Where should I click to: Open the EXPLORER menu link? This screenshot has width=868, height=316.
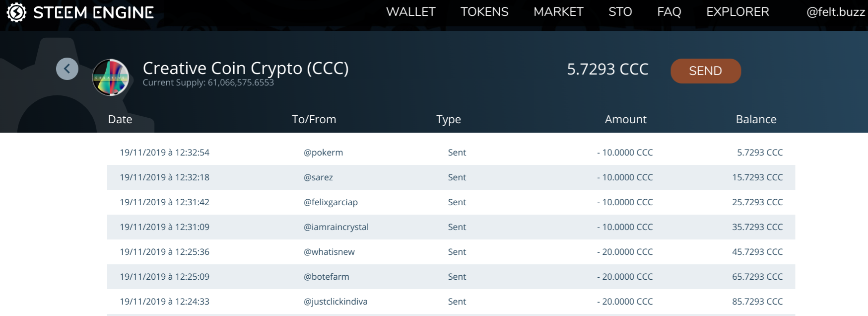pyautogui.click(x=737, y=12)
